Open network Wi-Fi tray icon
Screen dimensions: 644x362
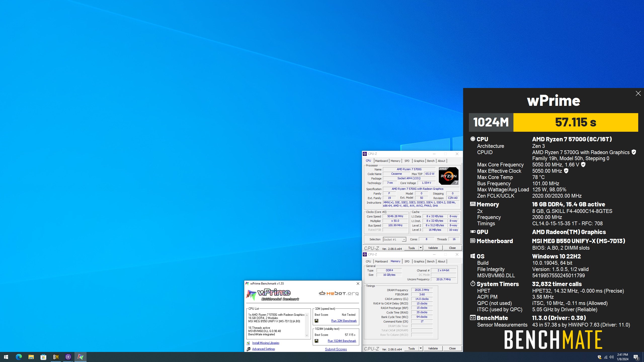pyautogui.click(x=606, y=357)
